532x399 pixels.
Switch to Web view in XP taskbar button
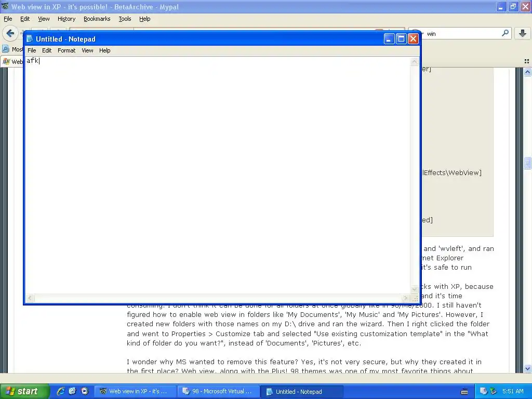(135, 391)
